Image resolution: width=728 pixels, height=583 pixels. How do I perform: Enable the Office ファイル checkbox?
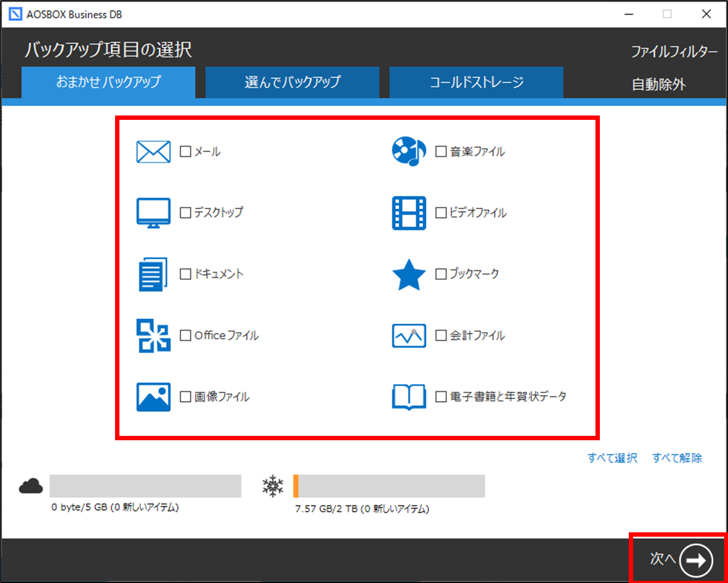[185, 335]
